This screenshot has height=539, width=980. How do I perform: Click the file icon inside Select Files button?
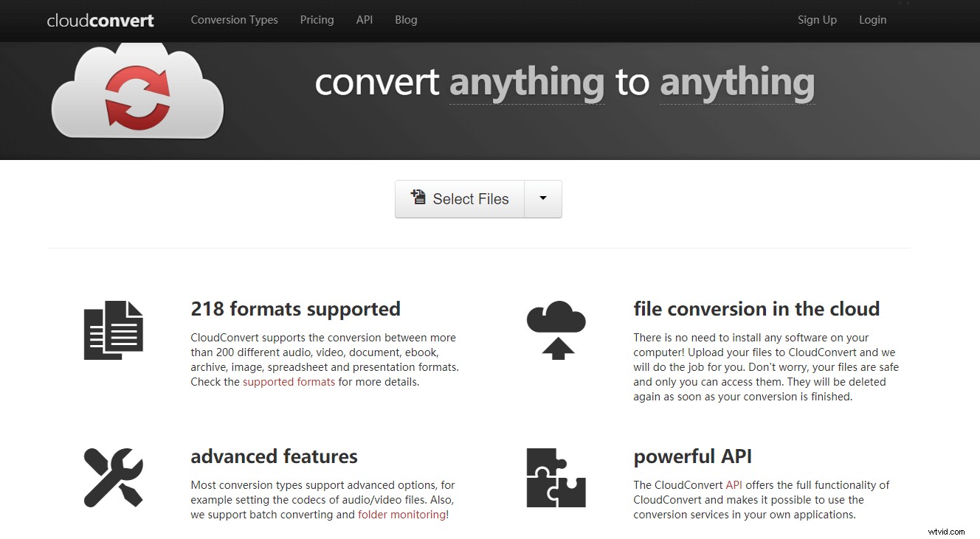pos(418,198)
